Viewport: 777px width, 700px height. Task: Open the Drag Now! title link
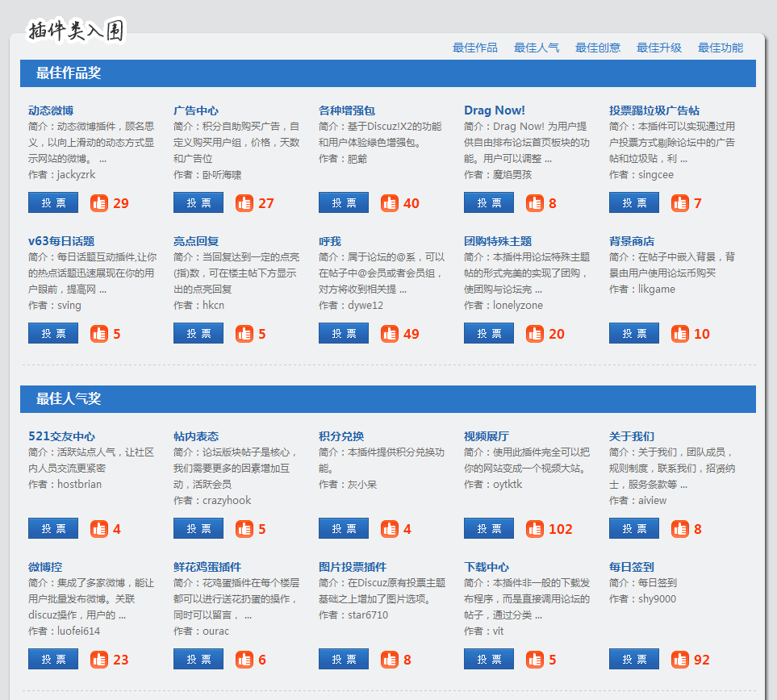pos(495,110)
